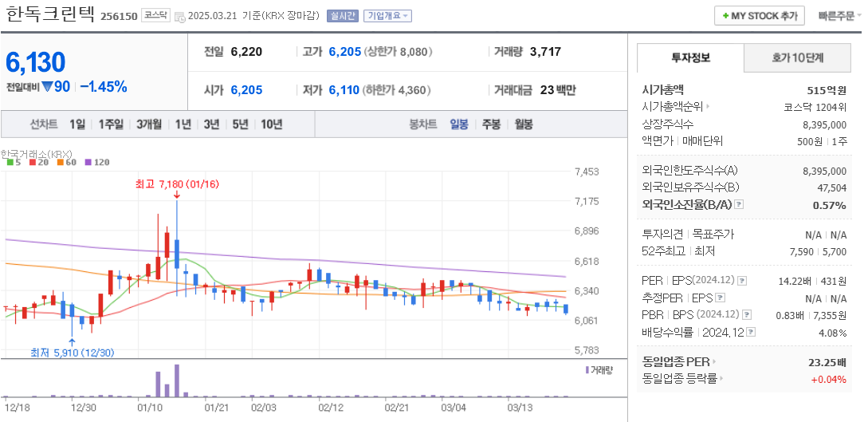This screenshot has width=868, height=422.
Task: Click the blue down-triangle icon beside 90
Action: click(46, 87)
